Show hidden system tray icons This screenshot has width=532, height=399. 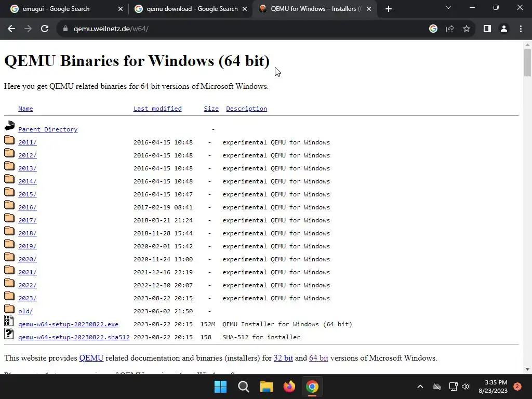pos(420,387)
